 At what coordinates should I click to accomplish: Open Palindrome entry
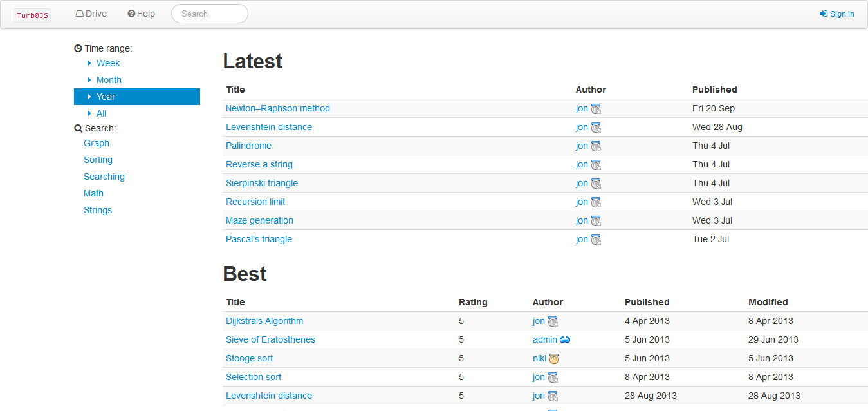(248, 146)
